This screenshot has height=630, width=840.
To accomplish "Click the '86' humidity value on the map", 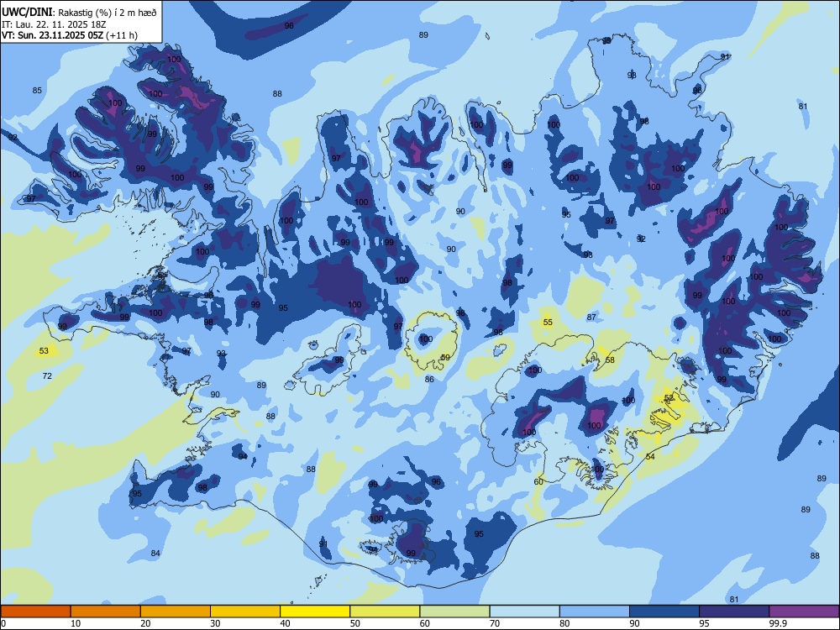I will [429, 380].
